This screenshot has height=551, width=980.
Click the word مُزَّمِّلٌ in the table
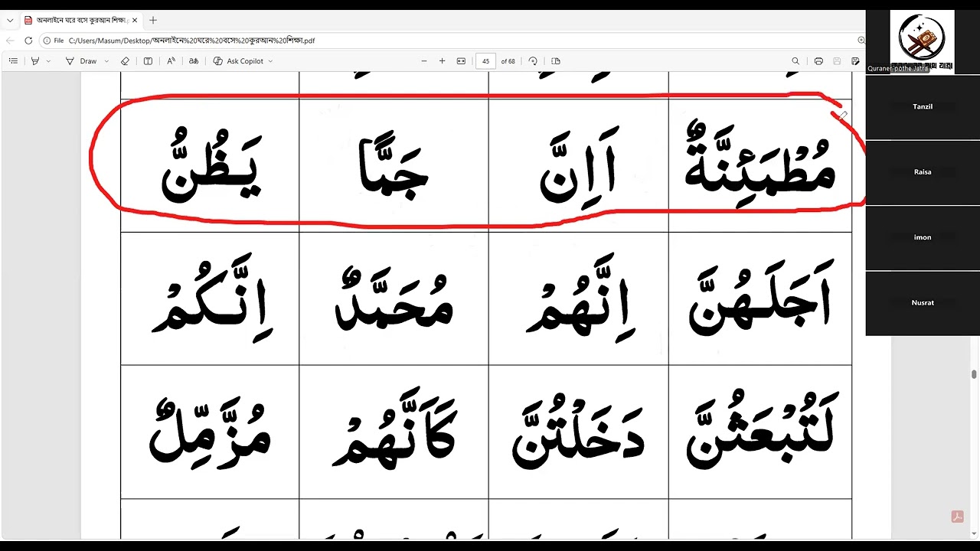[209, 433]
